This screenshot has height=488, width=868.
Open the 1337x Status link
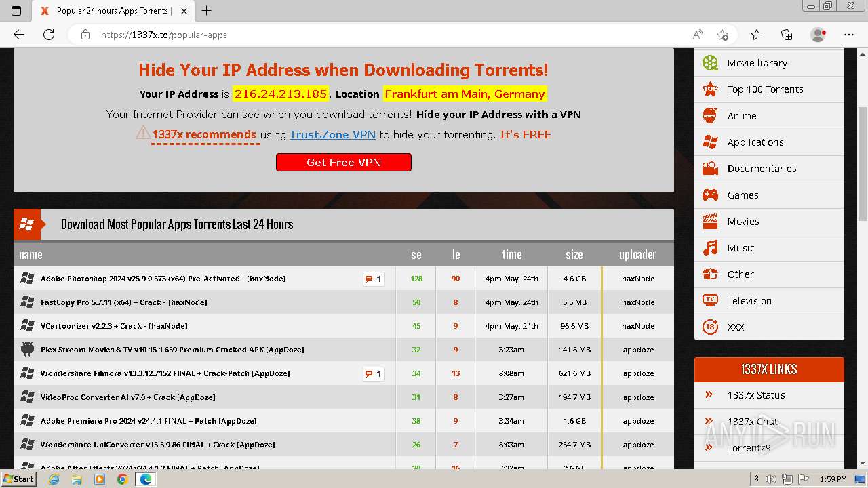(756, 395)
